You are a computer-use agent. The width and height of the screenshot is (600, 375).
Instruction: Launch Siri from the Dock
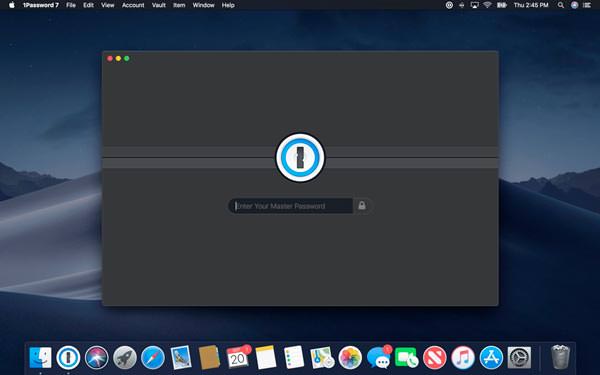(96, 357)
